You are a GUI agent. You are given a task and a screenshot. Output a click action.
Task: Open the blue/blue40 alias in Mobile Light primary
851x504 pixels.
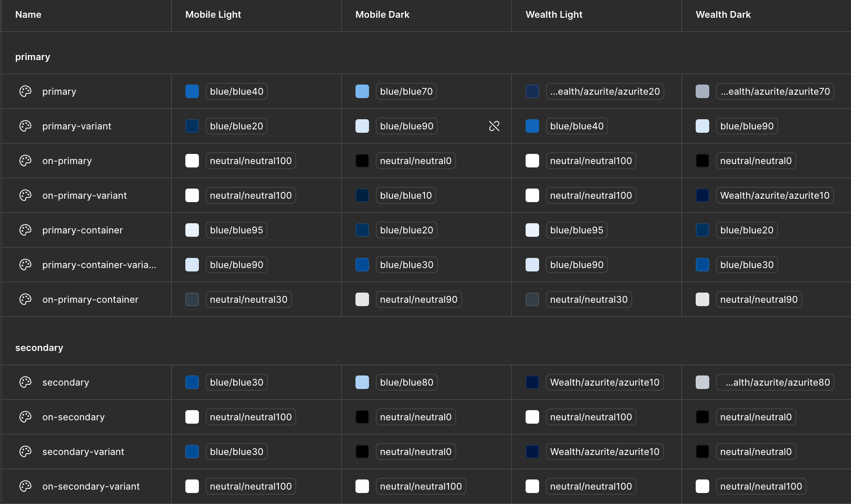click(x=237, y=91)
